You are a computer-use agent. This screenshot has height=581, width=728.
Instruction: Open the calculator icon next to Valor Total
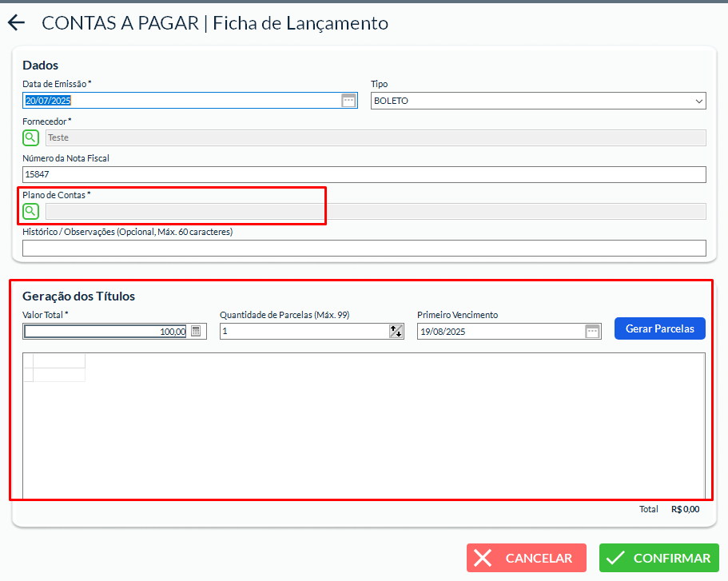pos(196,331)
